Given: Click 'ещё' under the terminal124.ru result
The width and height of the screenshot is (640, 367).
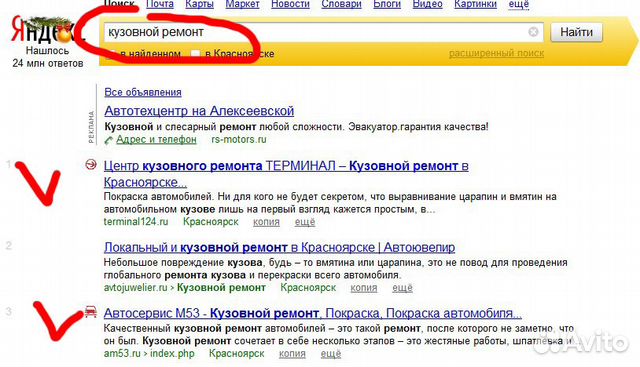Looking at the screenshot, I should [305, 222].
